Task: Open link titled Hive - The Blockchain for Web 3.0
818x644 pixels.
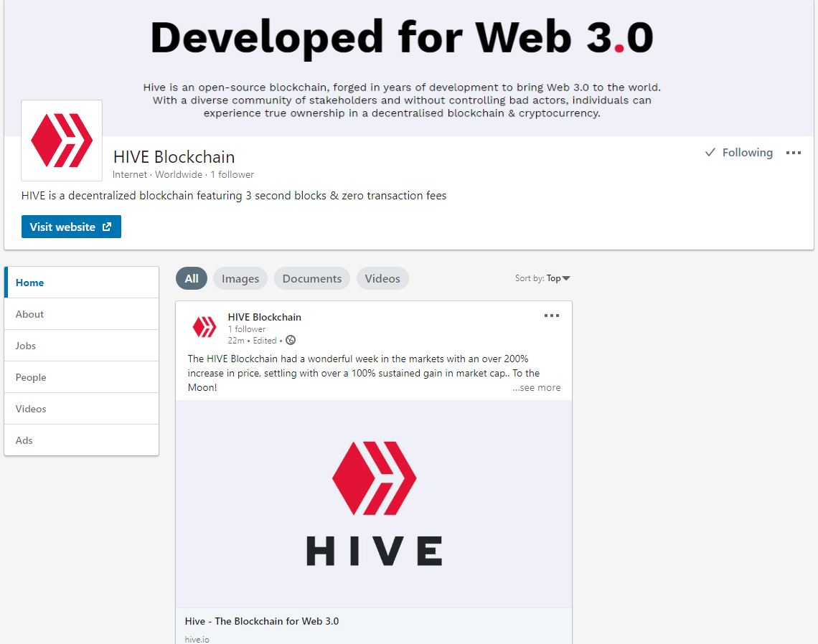Action: [262, 621]
